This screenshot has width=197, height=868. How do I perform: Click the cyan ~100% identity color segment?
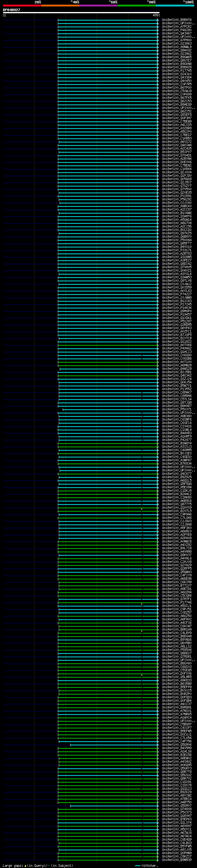coord(175,6)
